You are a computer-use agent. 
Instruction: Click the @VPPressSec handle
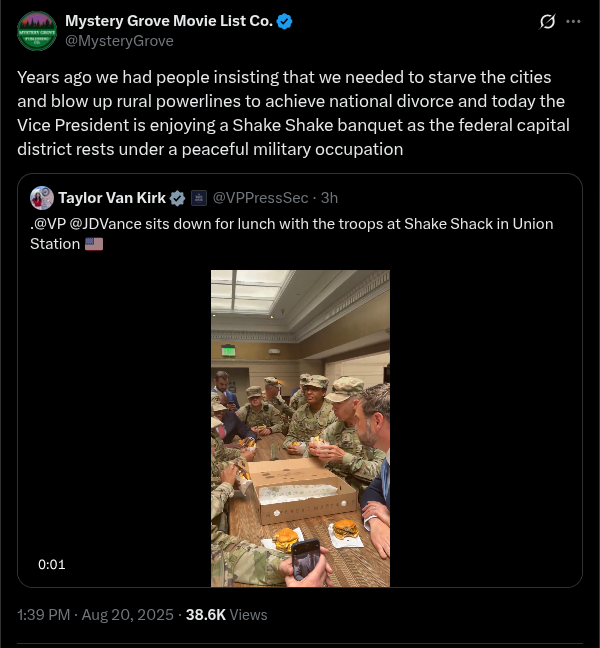point(255,198)
